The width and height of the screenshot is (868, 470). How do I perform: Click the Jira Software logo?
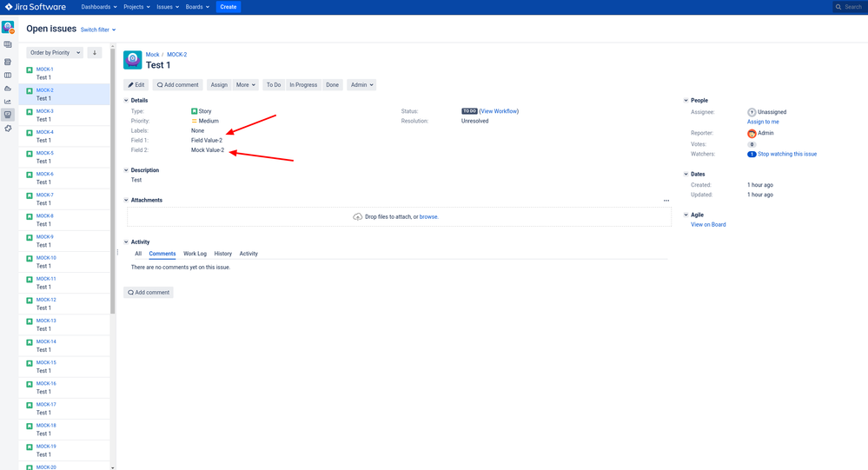36,7
